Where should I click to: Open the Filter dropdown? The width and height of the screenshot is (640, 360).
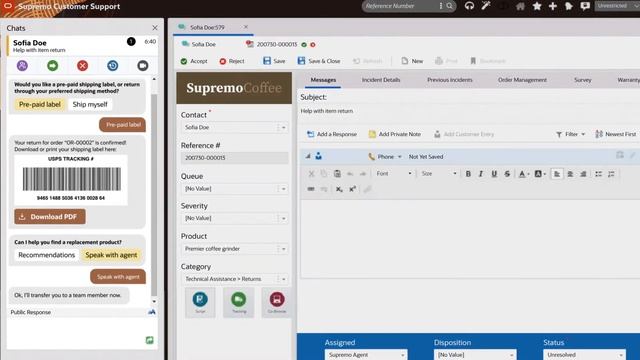571,134
